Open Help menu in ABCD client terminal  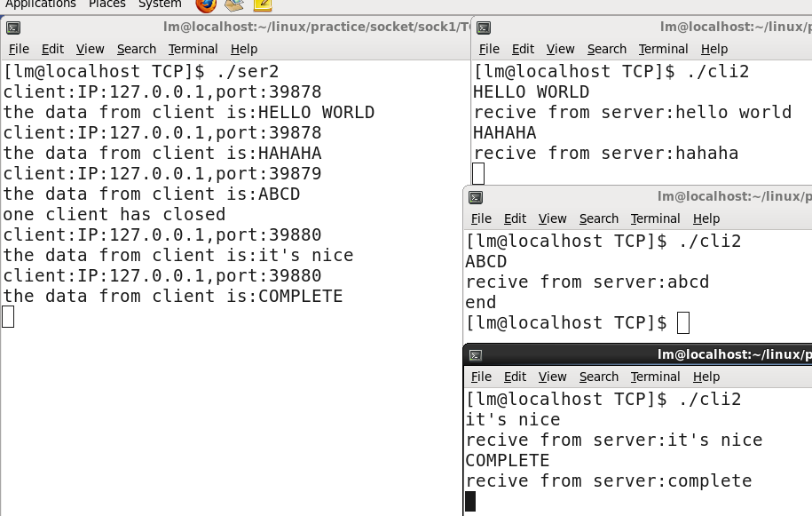click(x=706, y=219)
